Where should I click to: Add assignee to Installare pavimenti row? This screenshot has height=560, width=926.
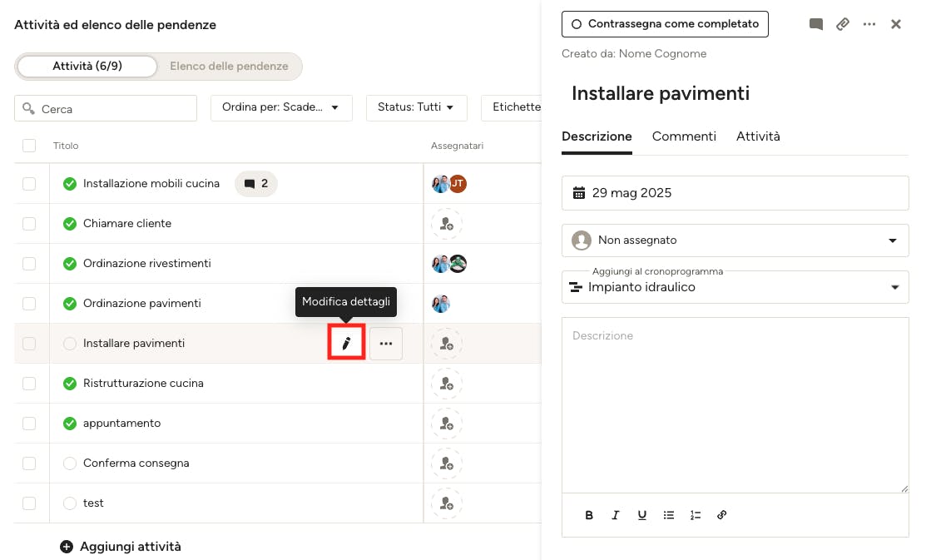click(447, 343)
